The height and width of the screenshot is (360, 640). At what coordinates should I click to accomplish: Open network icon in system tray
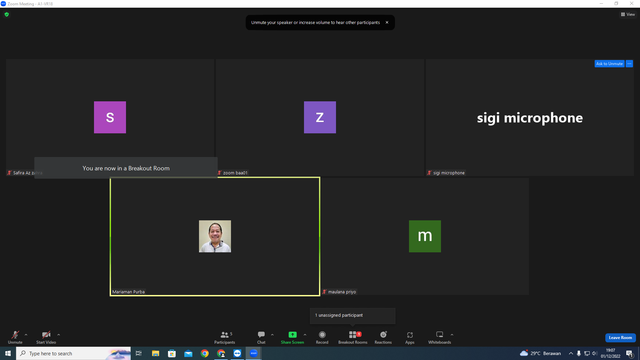[587, 353]
